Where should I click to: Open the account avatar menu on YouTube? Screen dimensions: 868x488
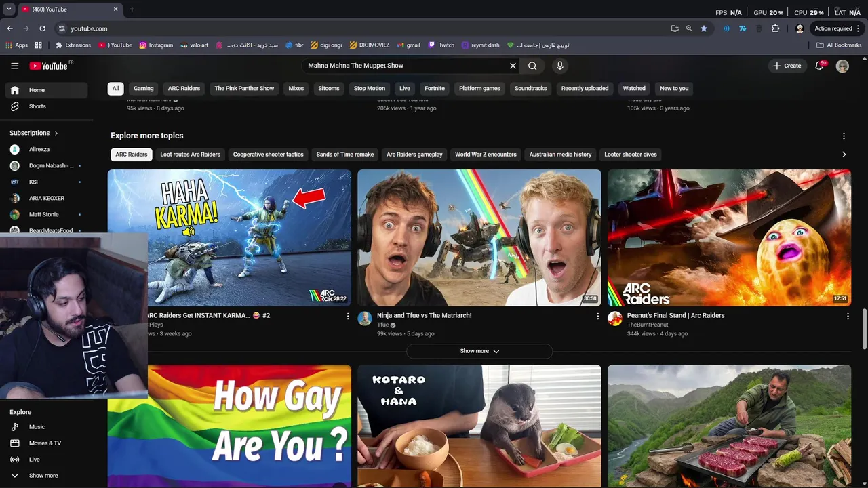point(842,66)
